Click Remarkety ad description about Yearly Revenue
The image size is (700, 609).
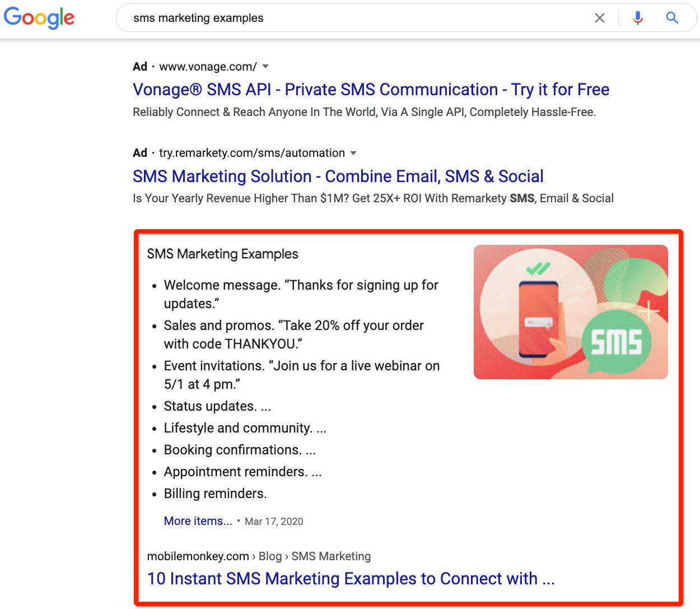373,198
